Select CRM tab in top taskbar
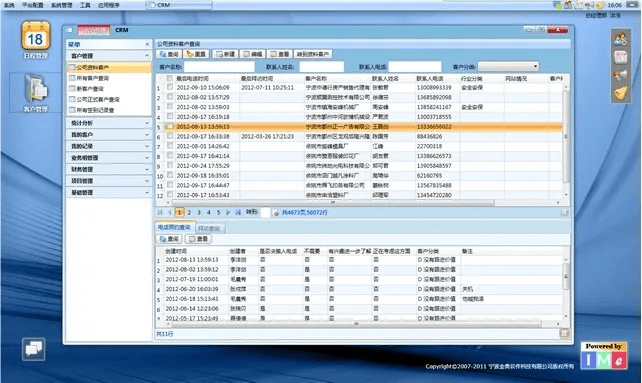642x383 pixels. tap(179, 5)
